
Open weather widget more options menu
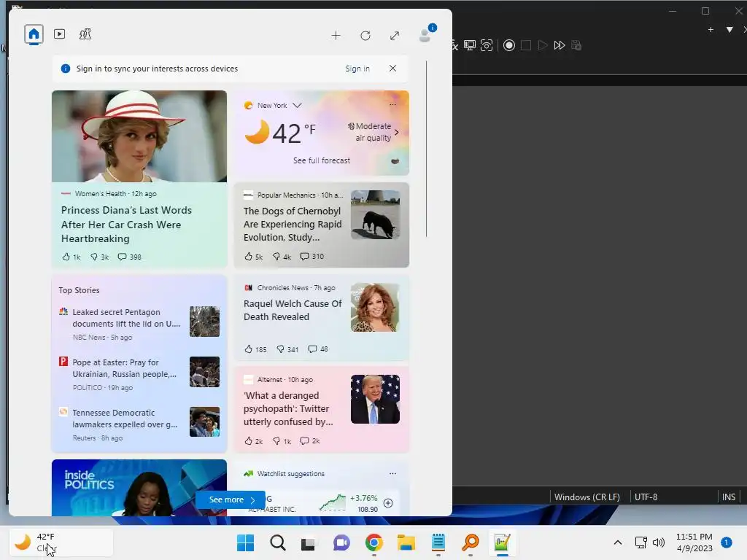392,105
